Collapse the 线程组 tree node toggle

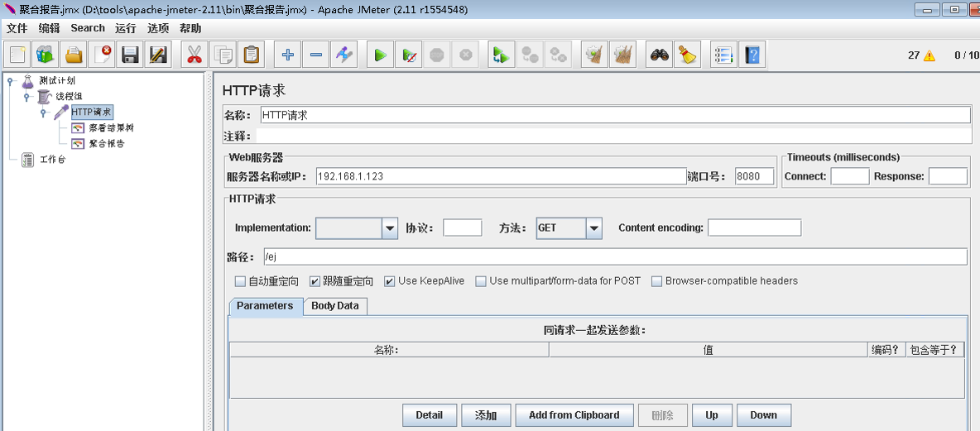[26, 96]
